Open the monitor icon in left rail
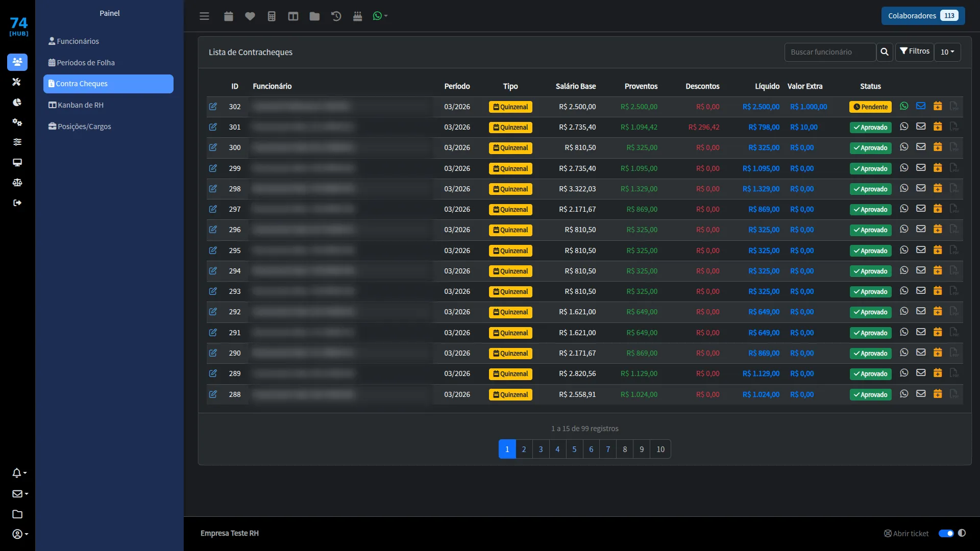 click(x=17, y=162)
